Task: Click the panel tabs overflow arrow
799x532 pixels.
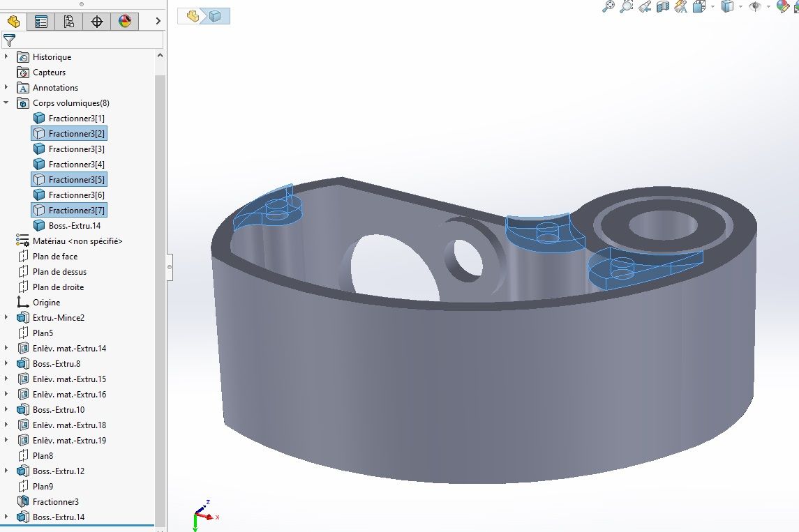Action: pos(158,21)
